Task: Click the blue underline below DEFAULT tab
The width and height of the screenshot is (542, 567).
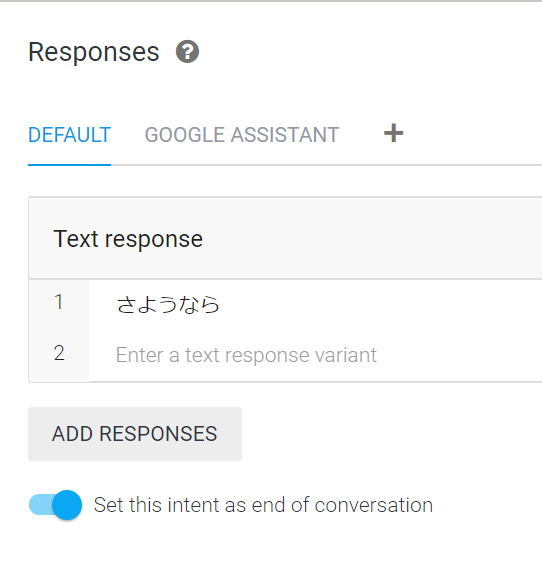Action: [x=69, y=165]
